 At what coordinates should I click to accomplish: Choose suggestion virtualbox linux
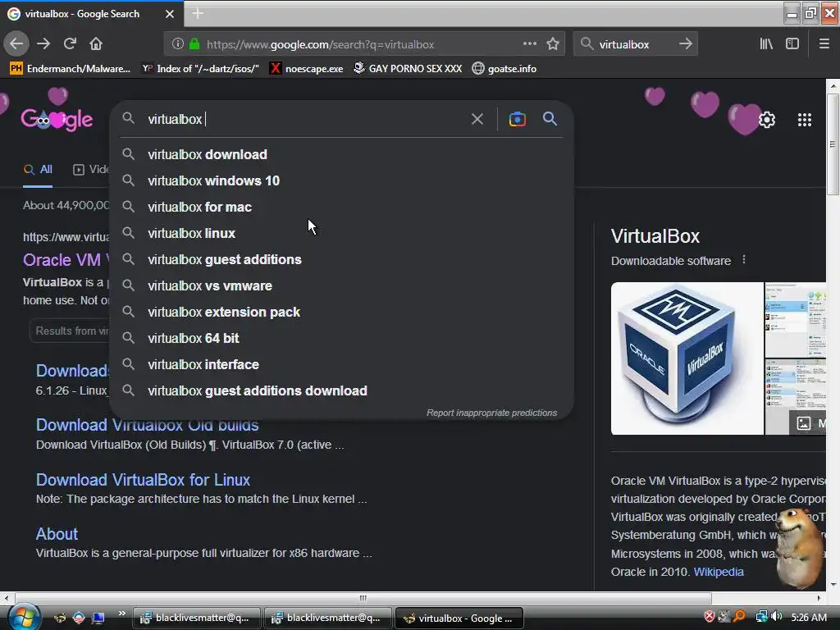tap(342, 233)
